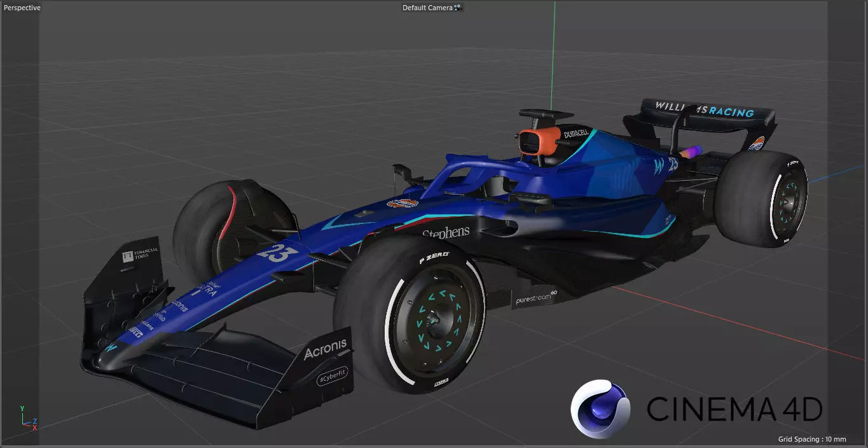Click the camera icon beside Default Camera
This screenshot has height=448, width=868.
(457, 8)
